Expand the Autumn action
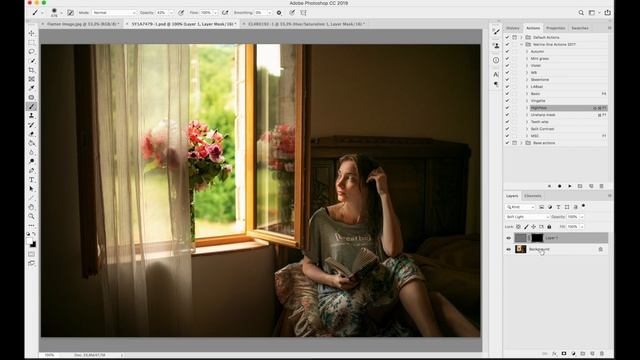Viewport: 640px width, 360px height. pos(527,51)
